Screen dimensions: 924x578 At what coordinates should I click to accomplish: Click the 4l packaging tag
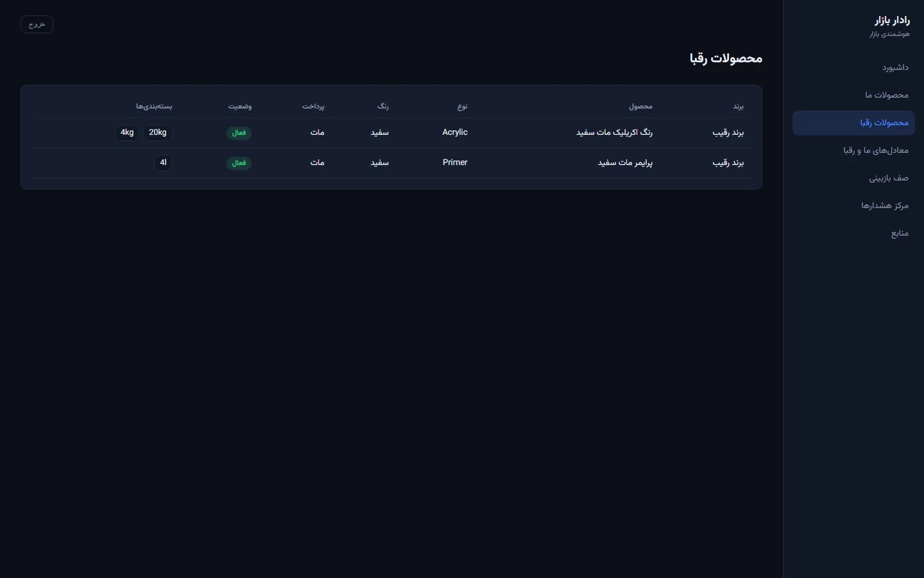pyautogui.click(x=164, y=162)
